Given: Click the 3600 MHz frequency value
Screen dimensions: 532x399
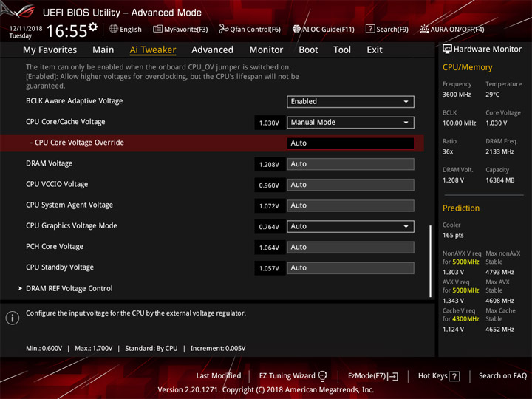Looking at the screenshot, I should click(457, 95).
